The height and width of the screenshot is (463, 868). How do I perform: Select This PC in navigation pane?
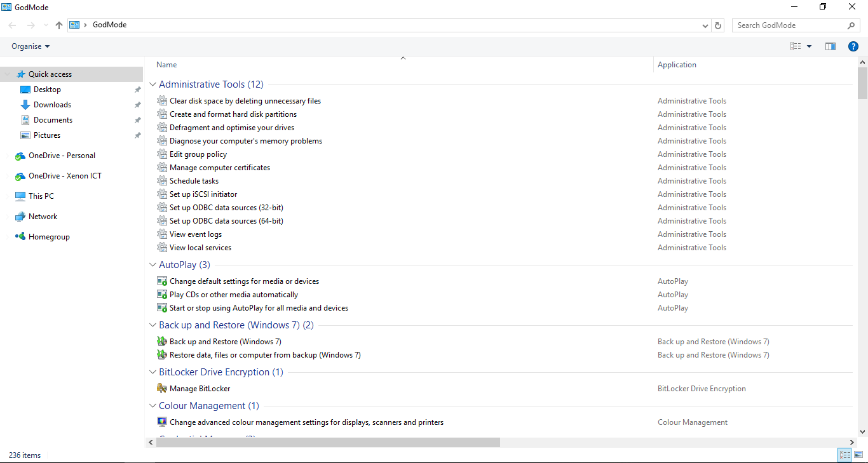pyautogui.click(x=41, y=196)
